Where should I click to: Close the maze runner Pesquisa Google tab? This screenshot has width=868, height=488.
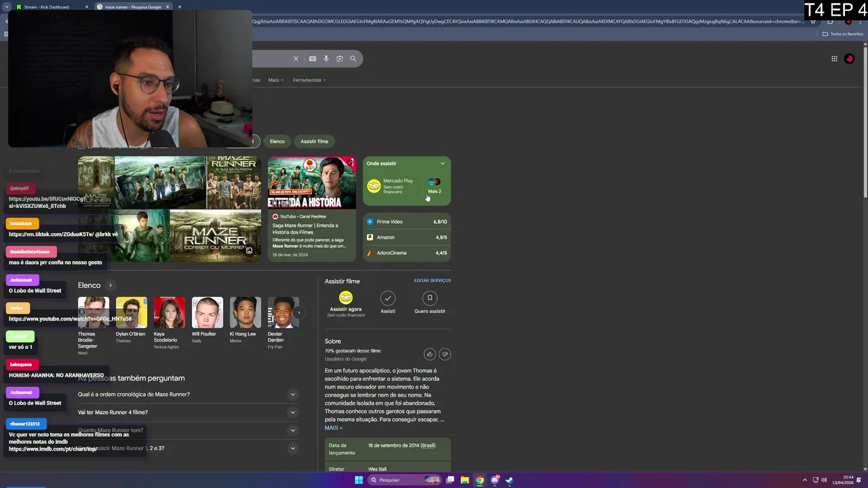pos(167,7)
